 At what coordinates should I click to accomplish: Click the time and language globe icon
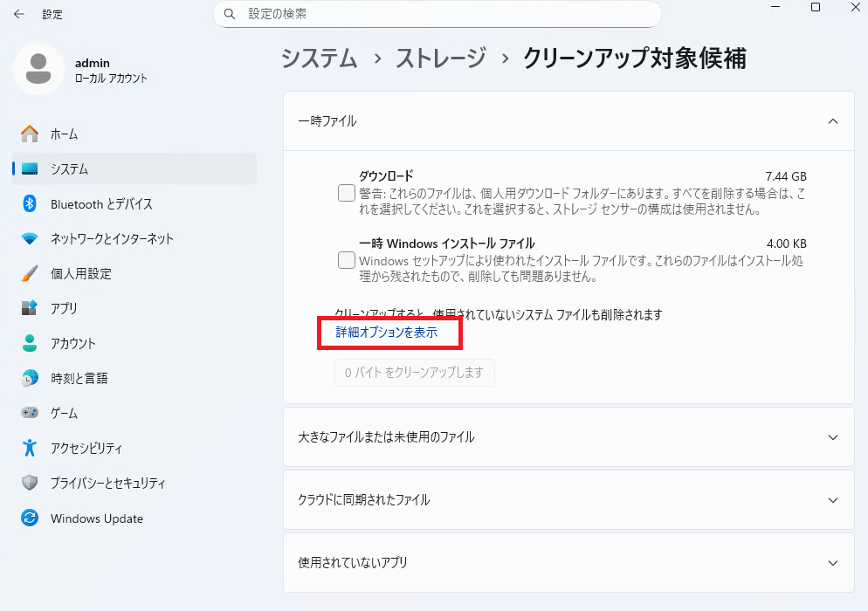(30, 378)
